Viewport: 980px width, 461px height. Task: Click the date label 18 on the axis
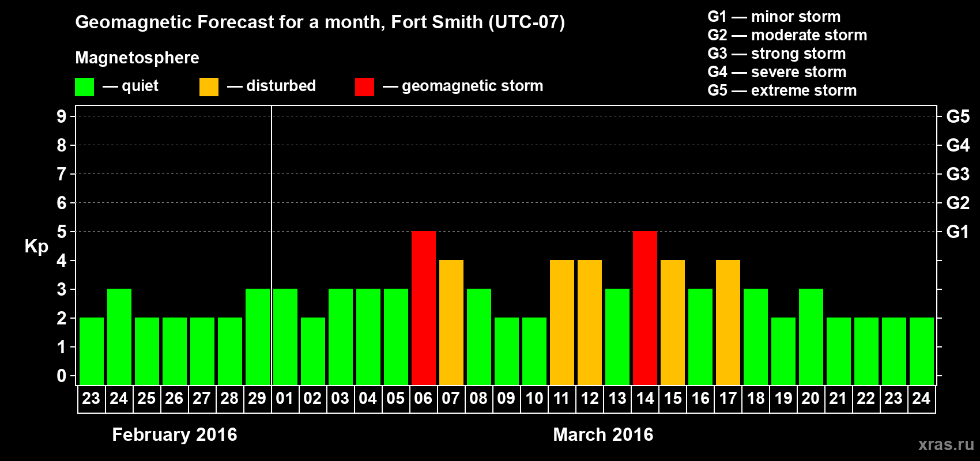coord(756,398)
